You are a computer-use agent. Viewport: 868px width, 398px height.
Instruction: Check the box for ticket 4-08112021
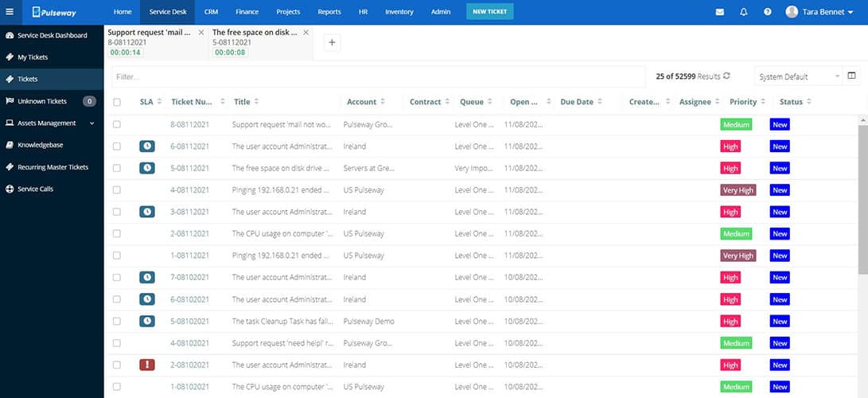pos(117,190)
